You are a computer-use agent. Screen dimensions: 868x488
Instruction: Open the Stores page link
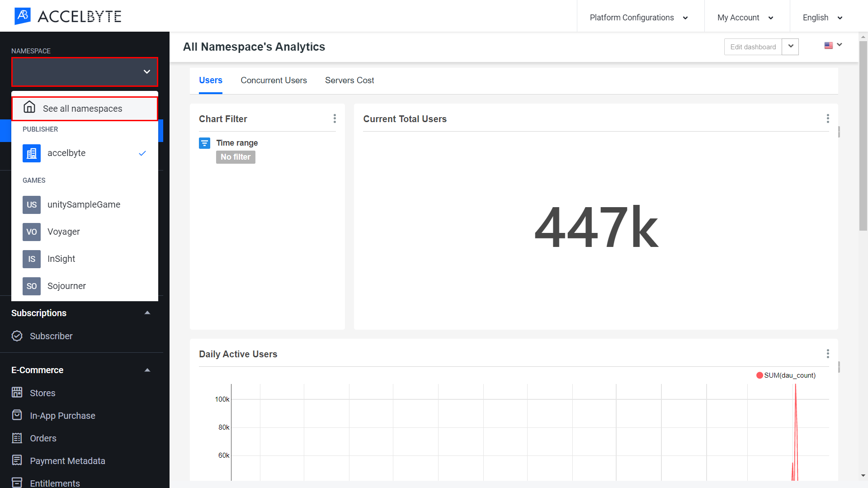coord(42,393)
